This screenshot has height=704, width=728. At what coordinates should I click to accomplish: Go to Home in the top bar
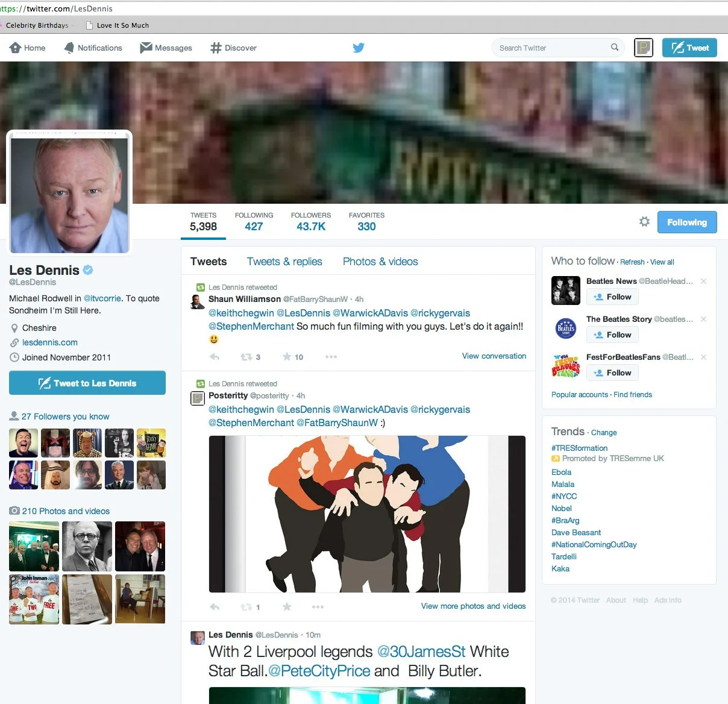(28, 48)
